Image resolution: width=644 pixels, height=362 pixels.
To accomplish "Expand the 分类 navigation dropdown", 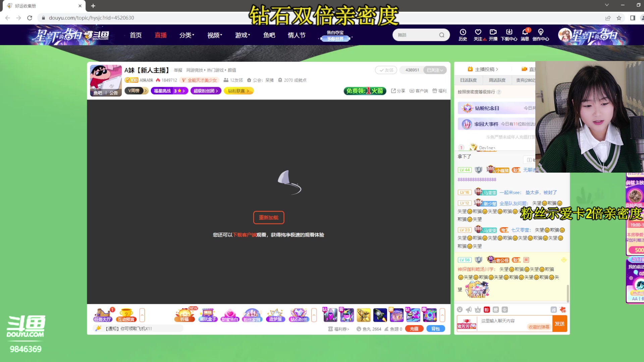I will tap(187, 35).
